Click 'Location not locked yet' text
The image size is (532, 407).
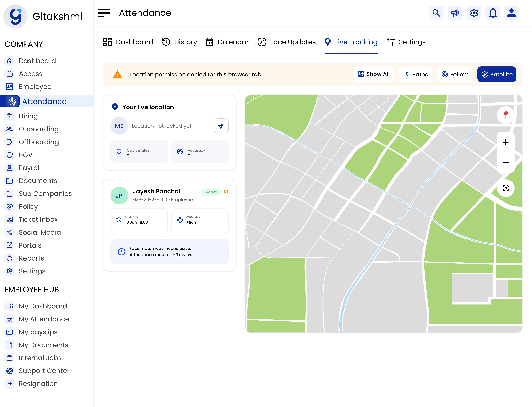click(x=162, y=126)
